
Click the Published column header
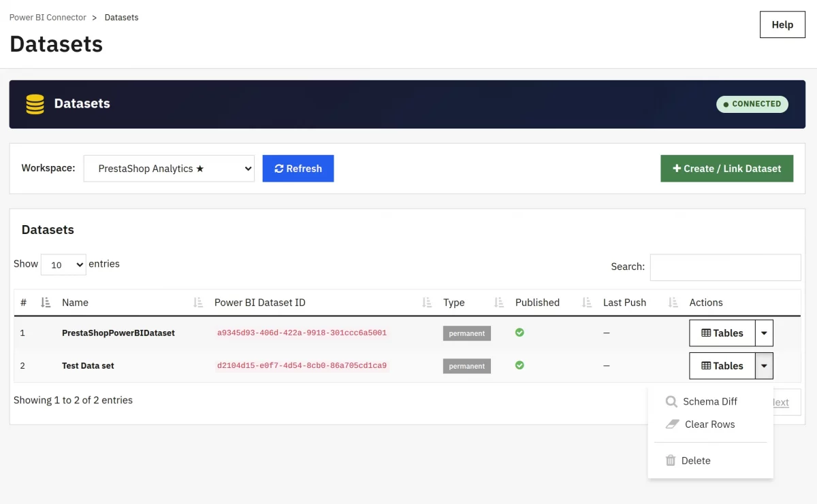[x=537, y=303]
